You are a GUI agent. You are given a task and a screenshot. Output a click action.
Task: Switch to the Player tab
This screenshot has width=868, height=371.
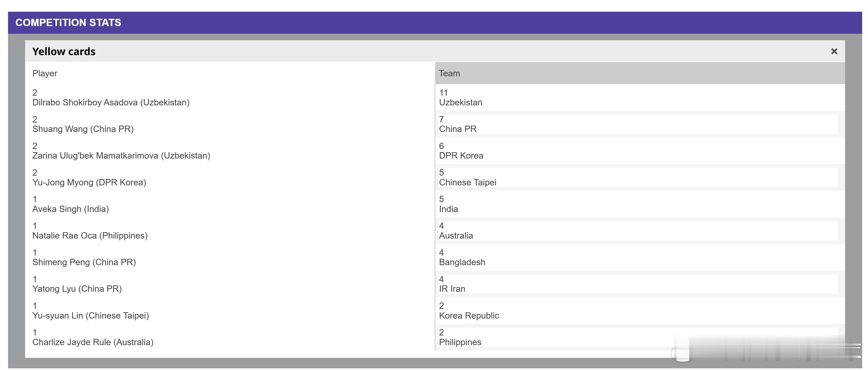pyautogui.click(x=45, y=73)
